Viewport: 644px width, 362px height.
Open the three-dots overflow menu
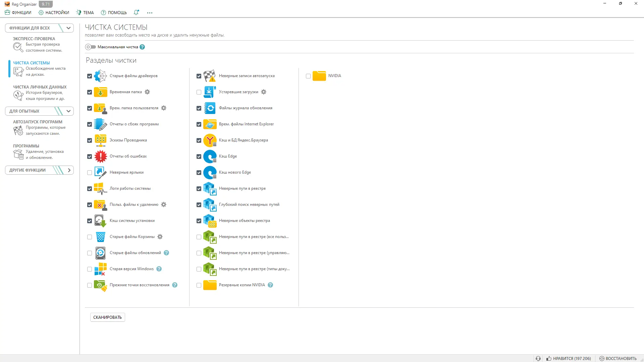tap(150, 13)
